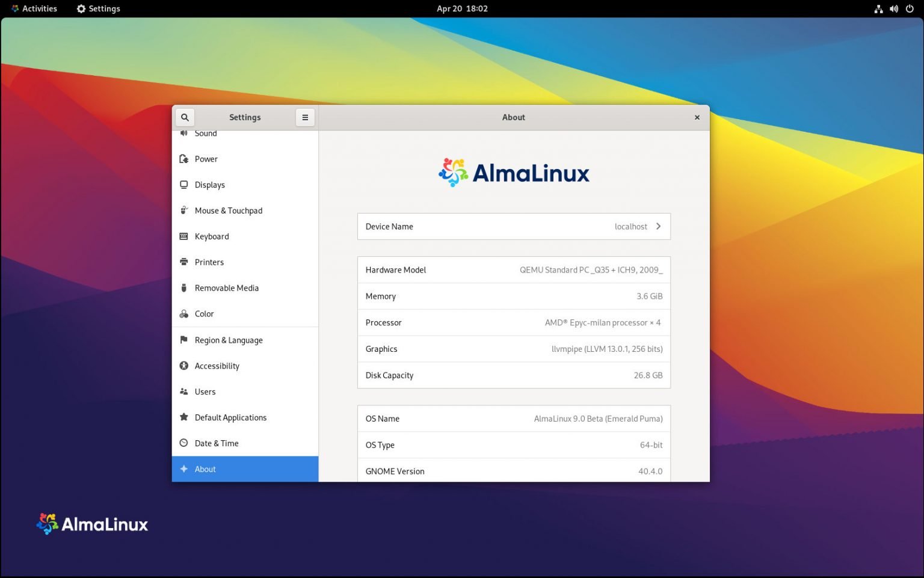Open the system power menu
The width and height of the screenshot is (924, 578).
[910, 8]
